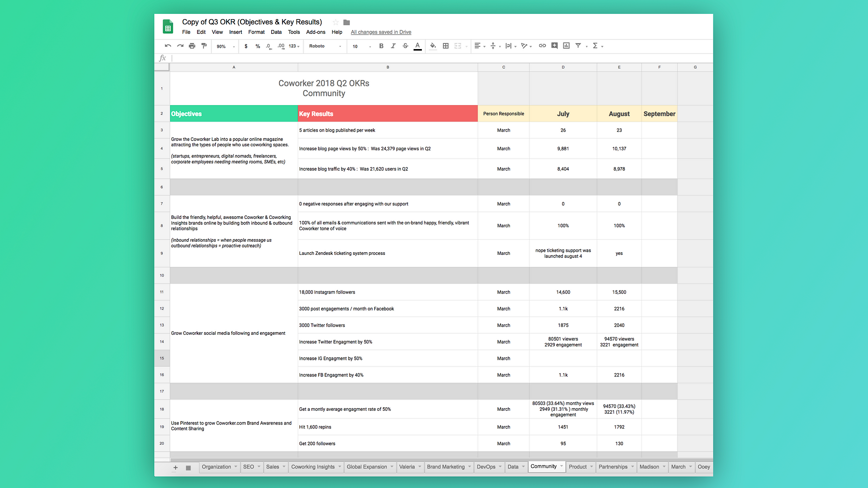Open the Roboto font dropdown
Viewport: 868px width, 488px height.
tap(325, 46)
